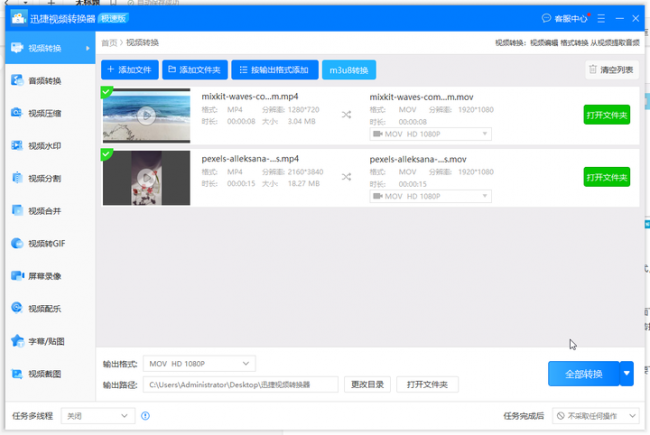Play the pexels-alleksana video thumbnail
Screen dimensions: 650x435
coord(146,178)
